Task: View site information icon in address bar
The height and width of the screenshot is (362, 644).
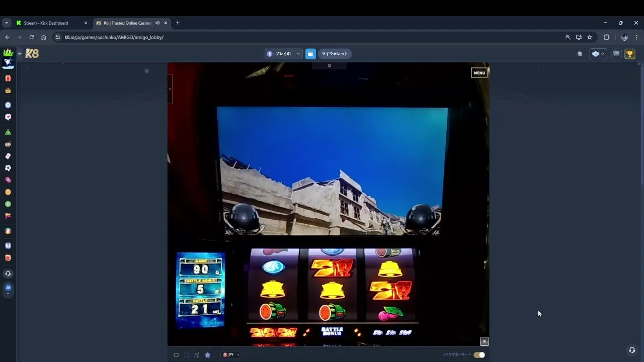Action: [58, 37]
